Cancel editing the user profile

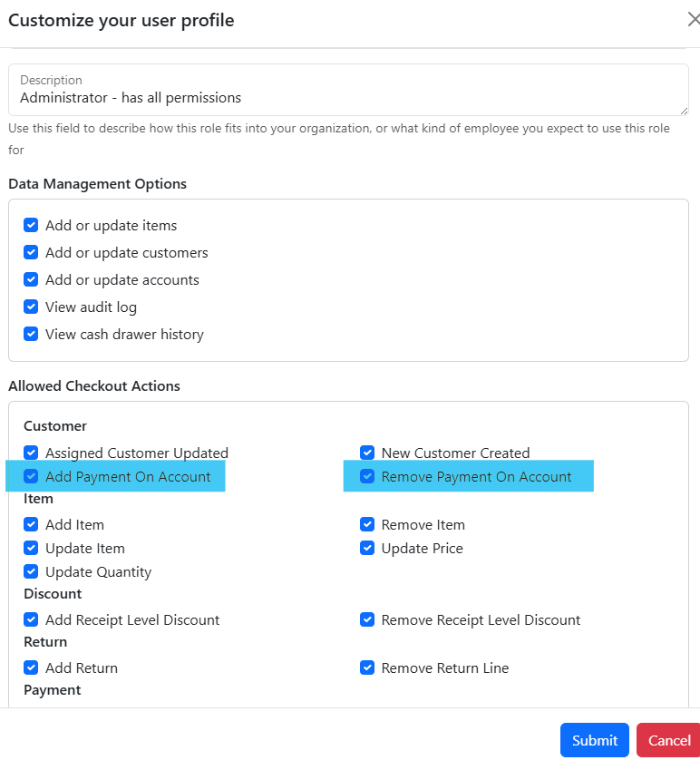click(668, 739)
